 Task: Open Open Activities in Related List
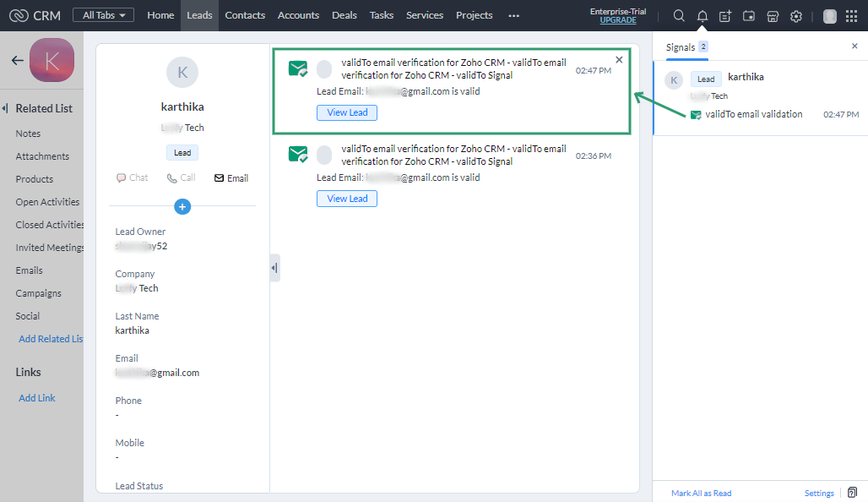[47, 202]
